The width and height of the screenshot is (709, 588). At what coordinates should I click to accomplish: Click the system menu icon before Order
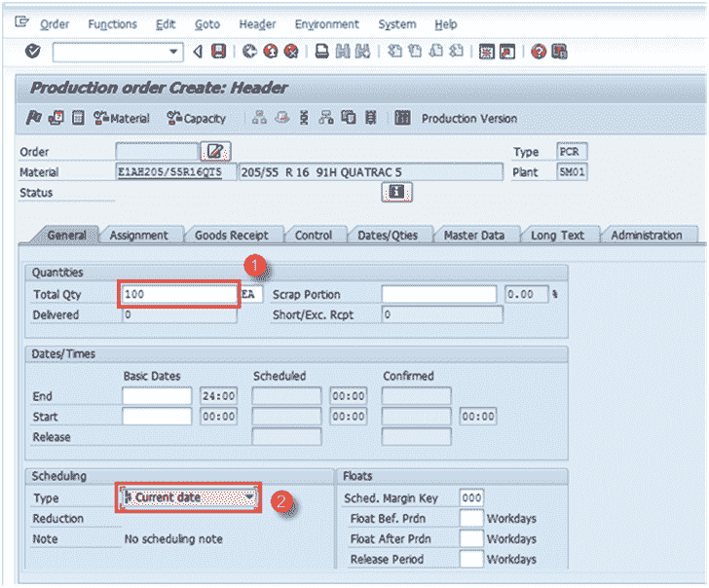[21, 21]
